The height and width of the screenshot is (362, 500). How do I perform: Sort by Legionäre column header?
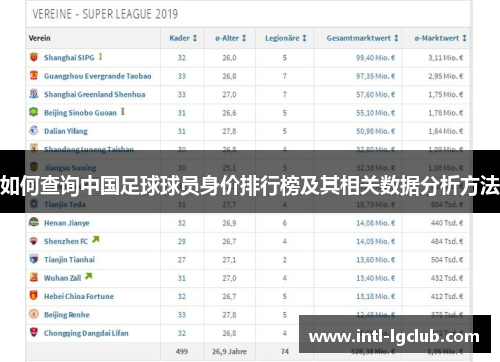pos(286,38)
